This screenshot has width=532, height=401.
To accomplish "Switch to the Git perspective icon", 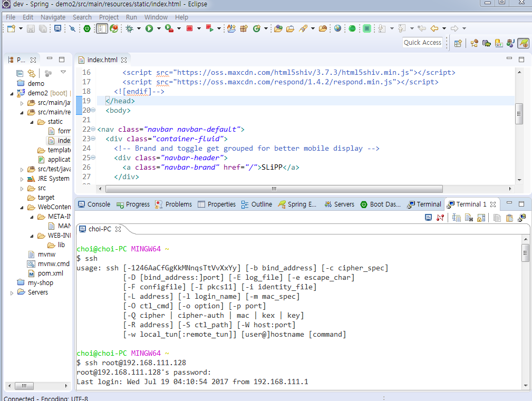I will (499, 43).
